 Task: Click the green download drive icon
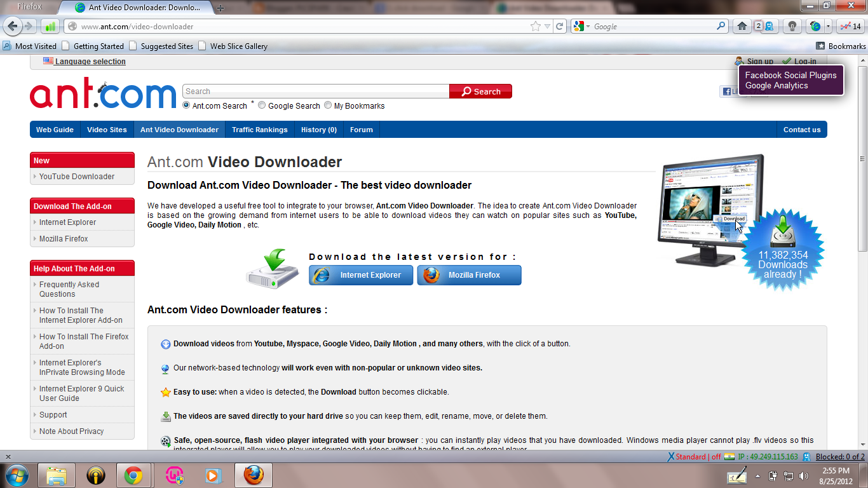273,269
